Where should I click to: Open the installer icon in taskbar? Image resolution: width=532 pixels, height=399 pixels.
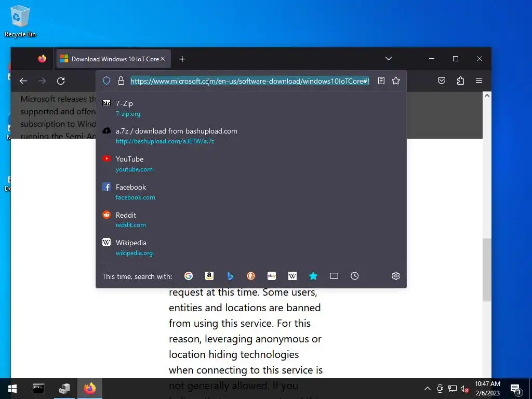click(x=64, y=389)
